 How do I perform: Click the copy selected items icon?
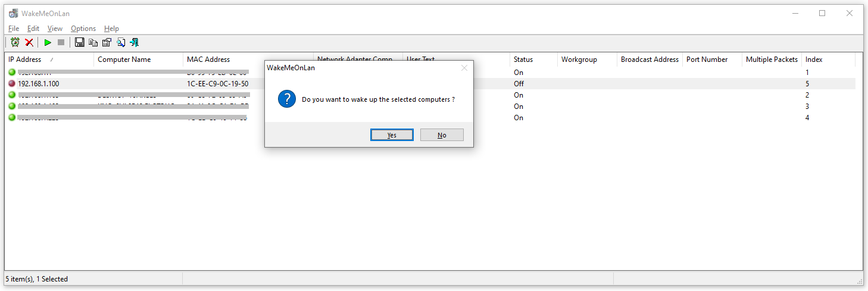click(93, 42)
